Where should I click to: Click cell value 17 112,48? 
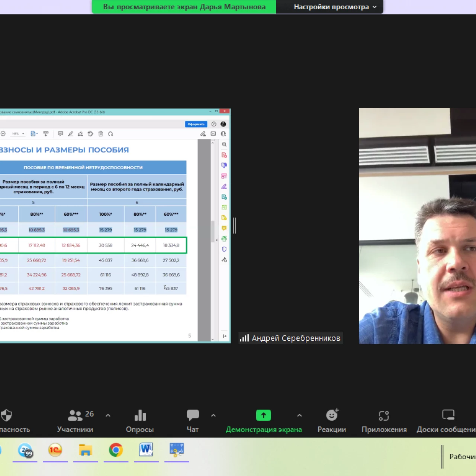coord(36,245)
